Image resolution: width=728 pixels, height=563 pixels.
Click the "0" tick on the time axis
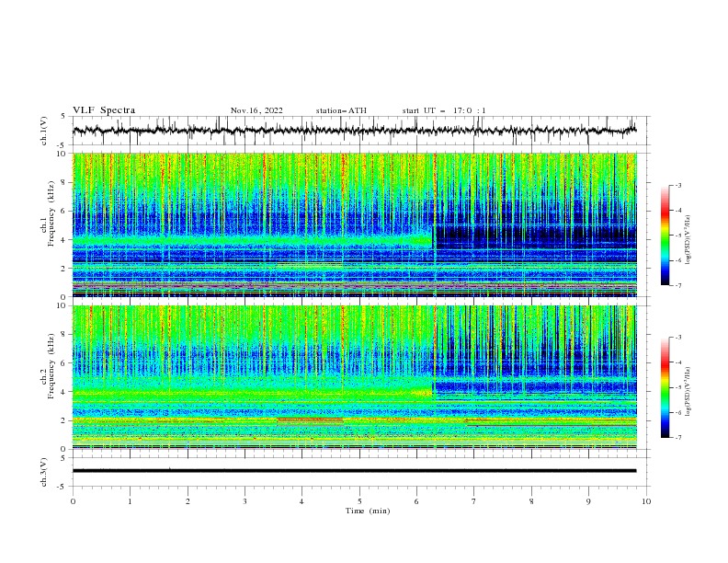click(73, 501)
